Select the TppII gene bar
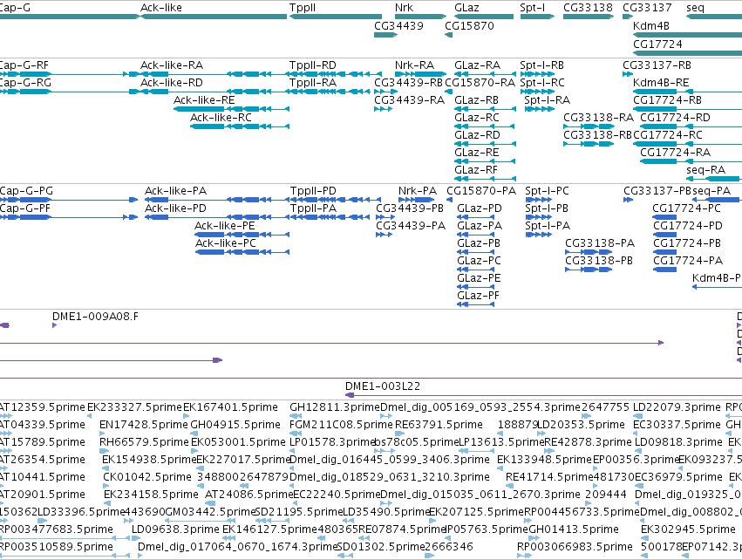Screen dimensions: 742x560 pos(336,17)
